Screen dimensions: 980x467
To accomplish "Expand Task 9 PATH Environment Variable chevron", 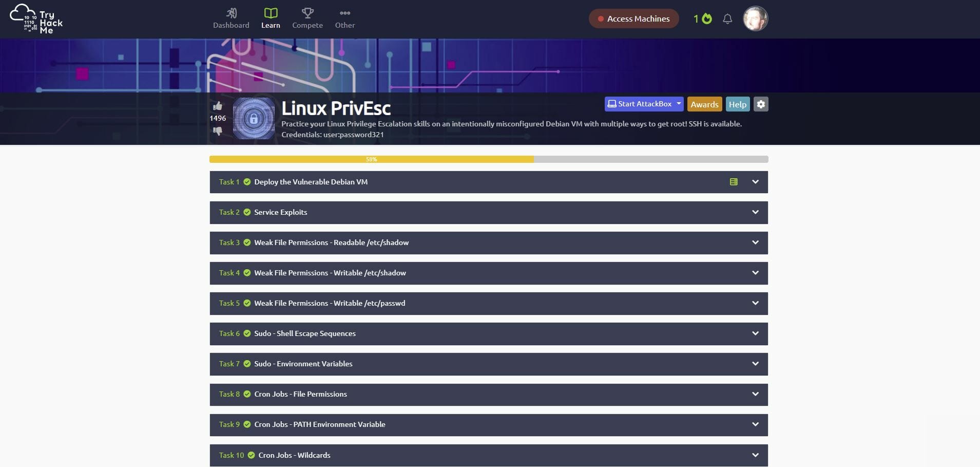I will tap(755, 424).
